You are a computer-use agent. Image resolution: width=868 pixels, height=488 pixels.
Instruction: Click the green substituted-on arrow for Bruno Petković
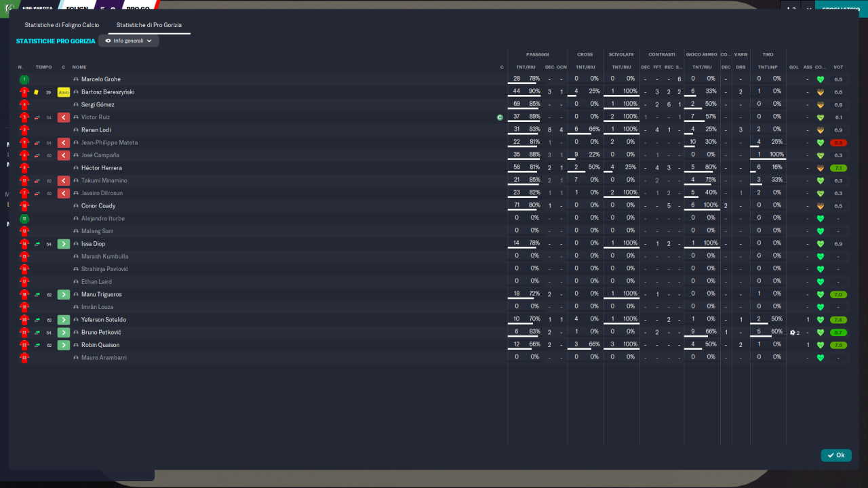pos(64,332)
